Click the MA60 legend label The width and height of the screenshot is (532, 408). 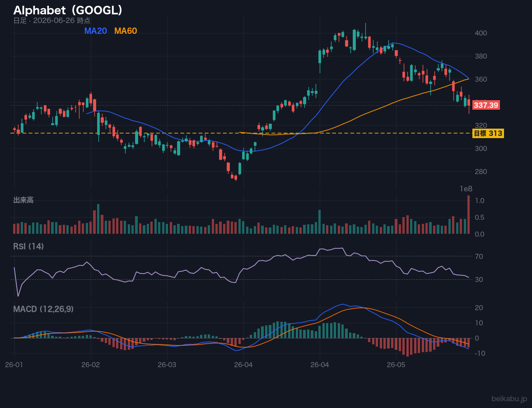126,31
